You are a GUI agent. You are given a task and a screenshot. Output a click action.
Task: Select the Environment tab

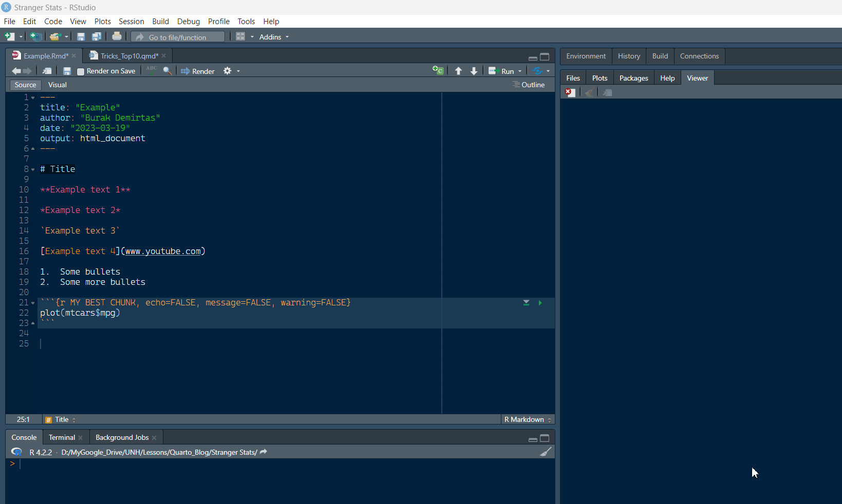coord(586,56)
